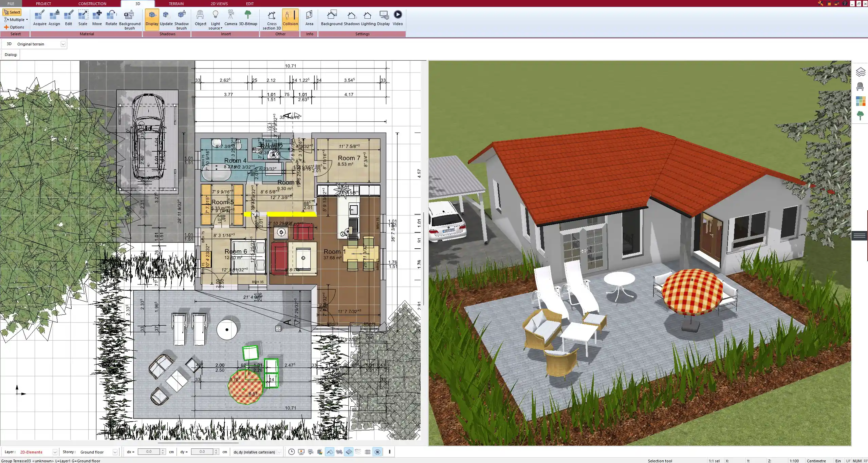
Task: Open Shadows settings
Action: tap(352, 18)
